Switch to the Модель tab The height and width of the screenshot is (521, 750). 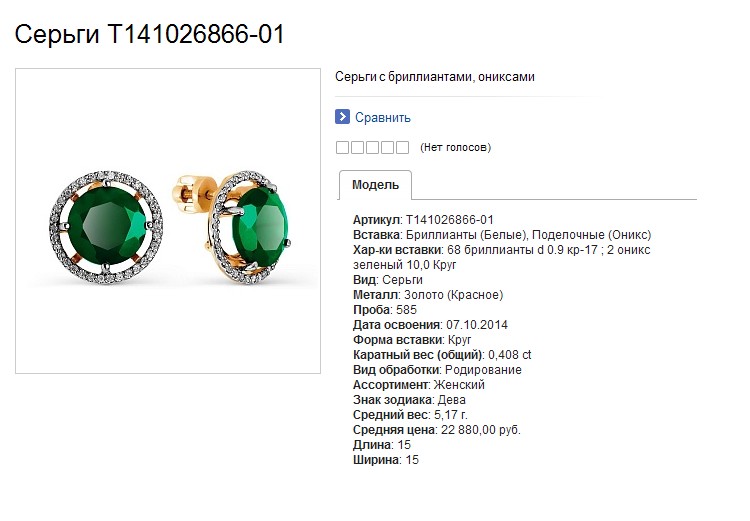tap(375, 185)
